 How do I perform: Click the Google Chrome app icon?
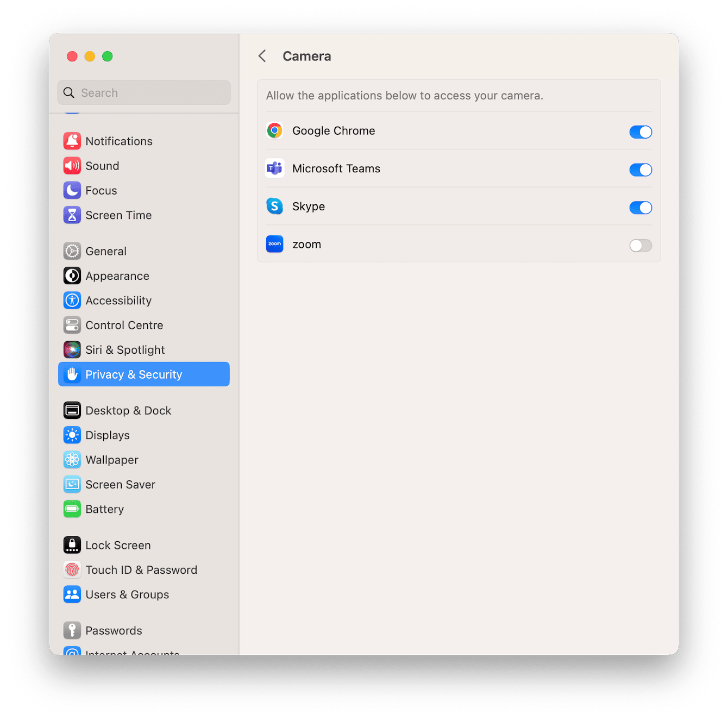[275, 130]
